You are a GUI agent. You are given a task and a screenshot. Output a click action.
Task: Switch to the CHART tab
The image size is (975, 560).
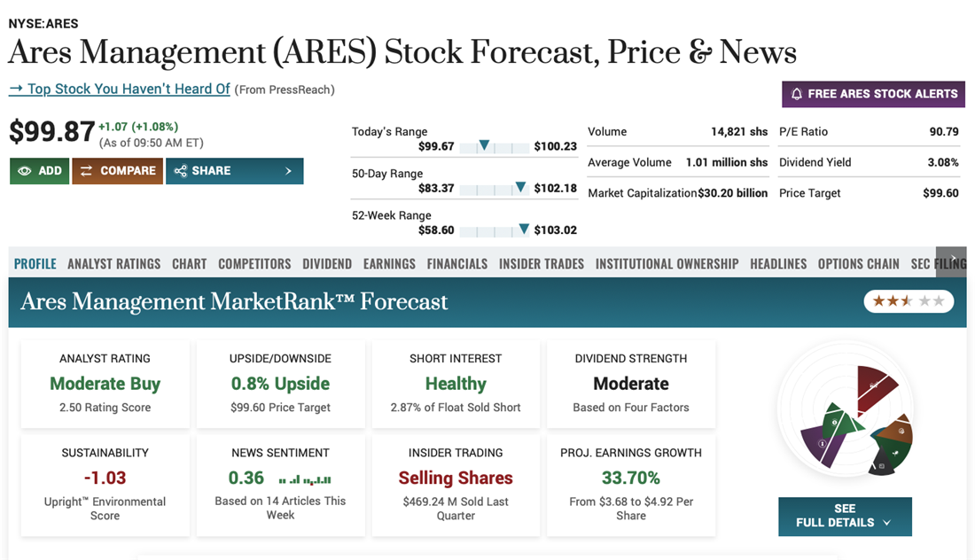189,264
